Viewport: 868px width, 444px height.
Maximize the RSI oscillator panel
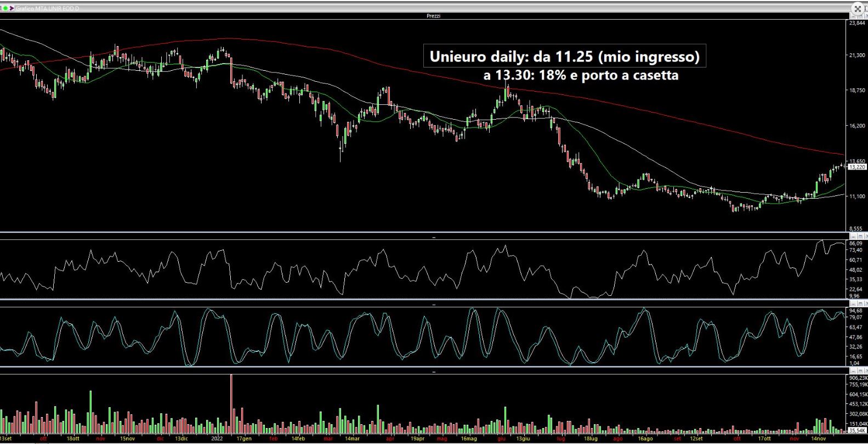pos(860,236)
